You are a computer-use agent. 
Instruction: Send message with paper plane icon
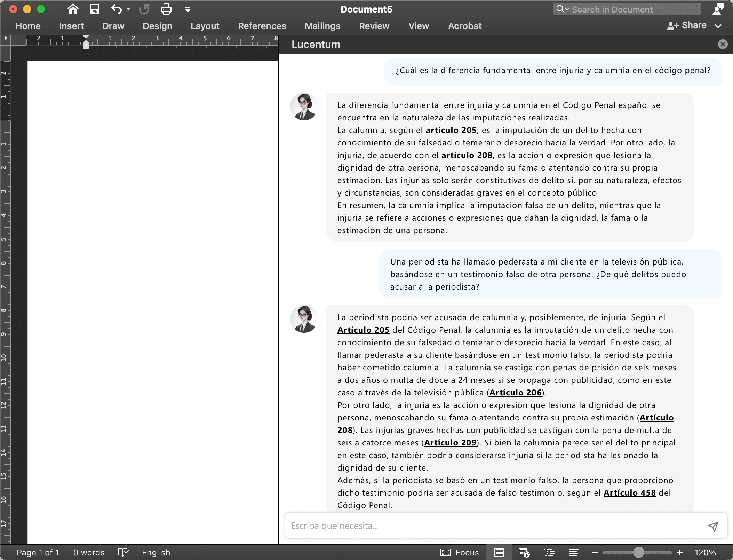tap(713, 526)
